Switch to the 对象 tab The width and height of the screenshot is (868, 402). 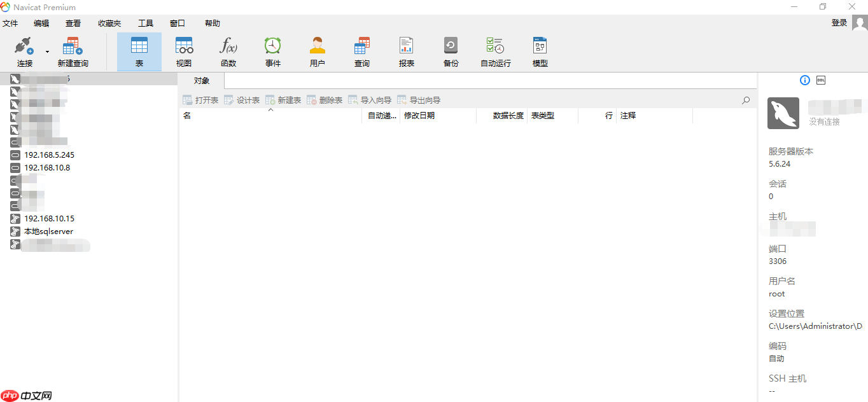point(201,80)
